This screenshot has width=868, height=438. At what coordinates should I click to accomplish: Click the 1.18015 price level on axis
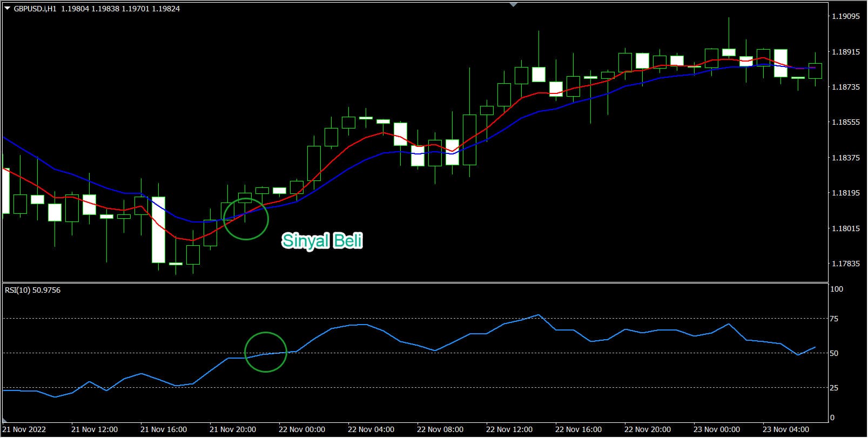pos(845,228)
